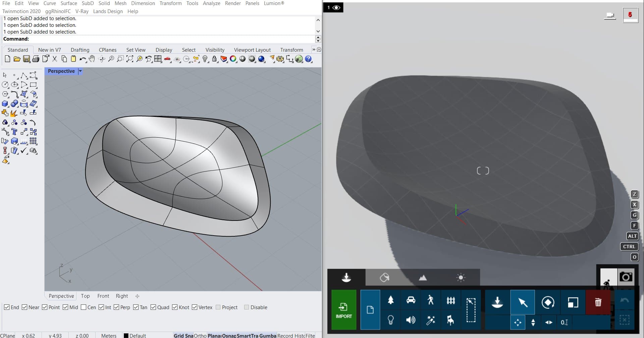Toggle the Project osnap checkbox
The height and width of the screenshot is (338, 644).
(218, 307)
